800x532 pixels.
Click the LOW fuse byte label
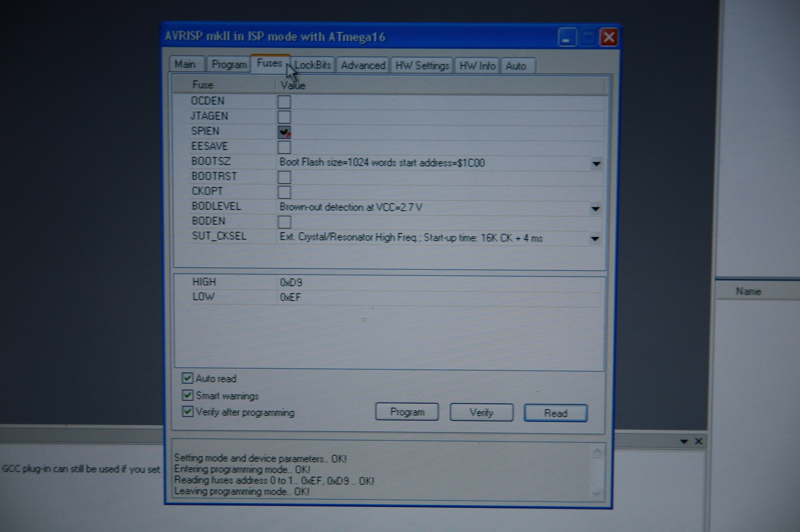click(203, 297)
